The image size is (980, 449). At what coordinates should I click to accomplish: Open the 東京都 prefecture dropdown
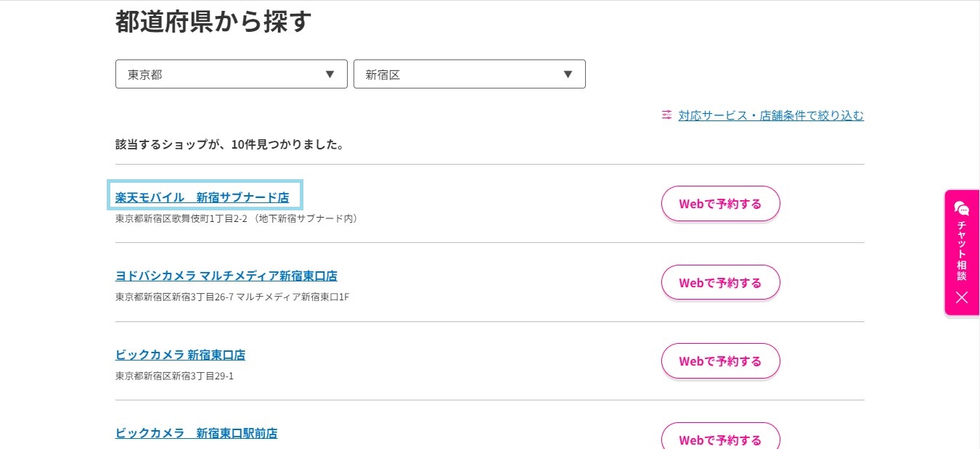[232, 74]
